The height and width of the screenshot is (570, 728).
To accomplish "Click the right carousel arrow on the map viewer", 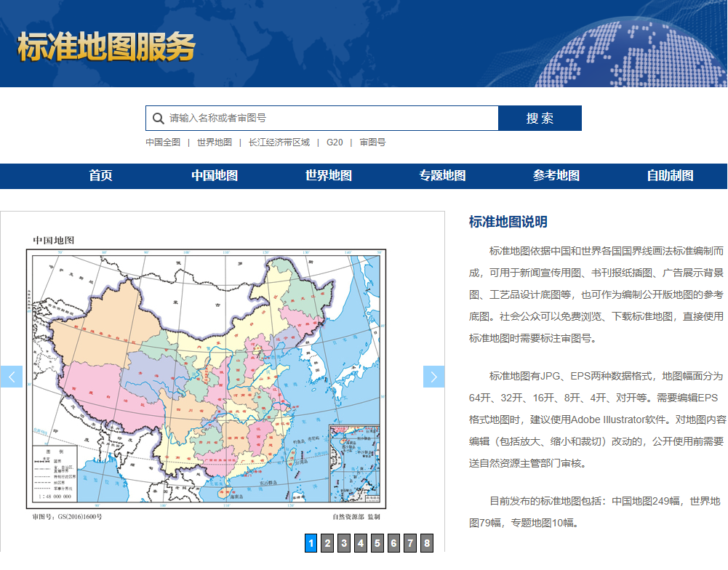I will coord(433,376).
